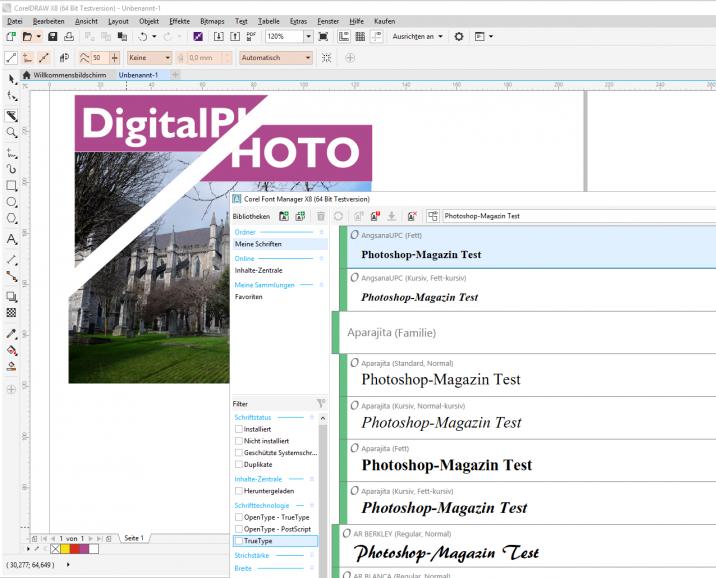Click the refresh icon in Font Manager
Viewport: 716px width, 578px height.
[338, 216]
